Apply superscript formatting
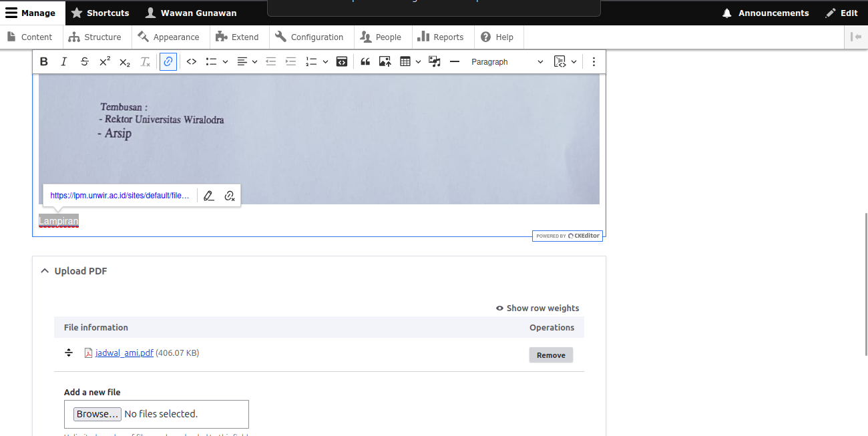 [x=105, y=62]
